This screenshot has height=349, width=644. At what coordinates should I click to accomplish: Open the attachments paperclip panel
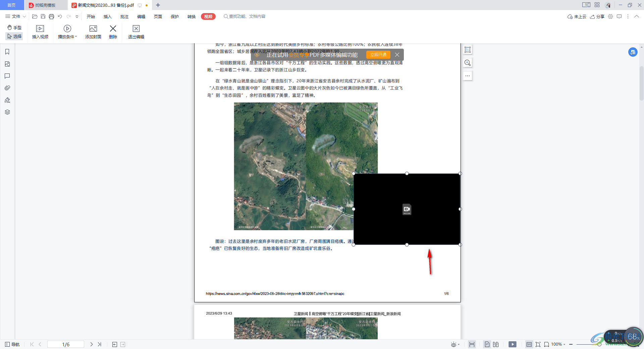pos(7,88)
